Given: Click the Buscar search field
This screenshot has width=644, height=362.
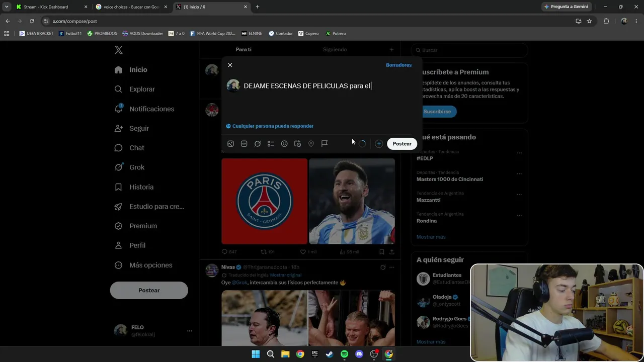Looking at the screenshot, I should point(469,50).
